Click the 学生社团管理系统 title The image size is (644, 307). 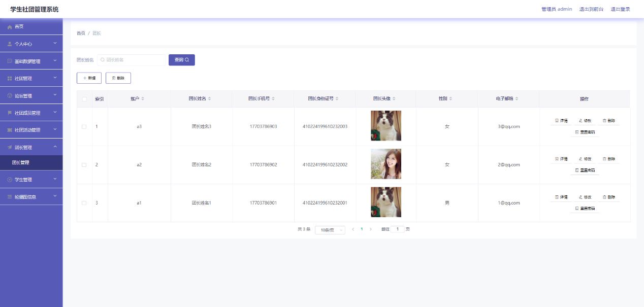34,9
